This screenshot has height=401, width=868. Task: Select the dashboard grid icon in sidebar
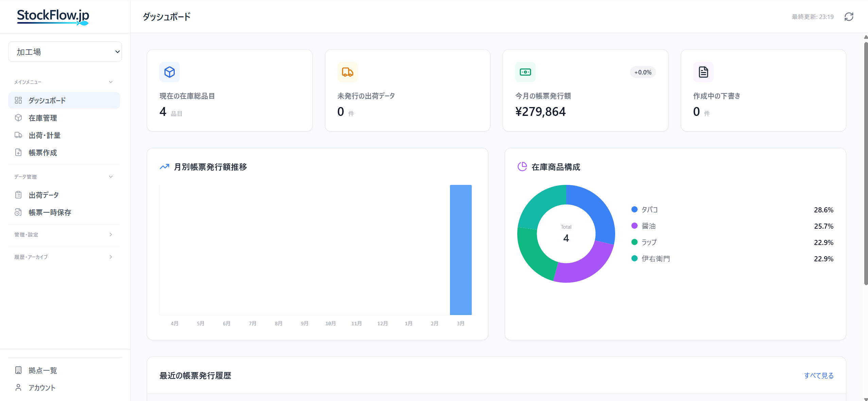coord(19,100)
